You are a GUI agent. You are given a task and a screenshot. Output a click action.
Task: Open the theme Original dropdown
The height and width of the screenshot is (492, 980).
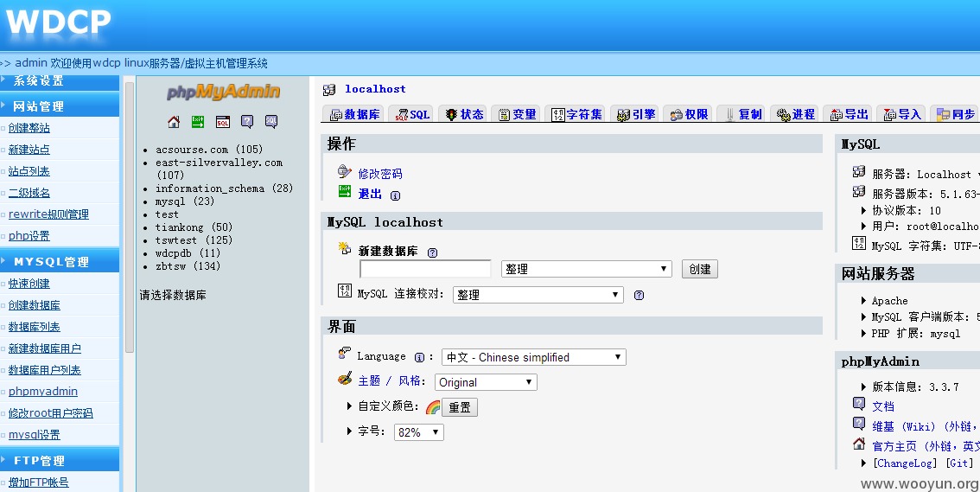coord(486,382)
